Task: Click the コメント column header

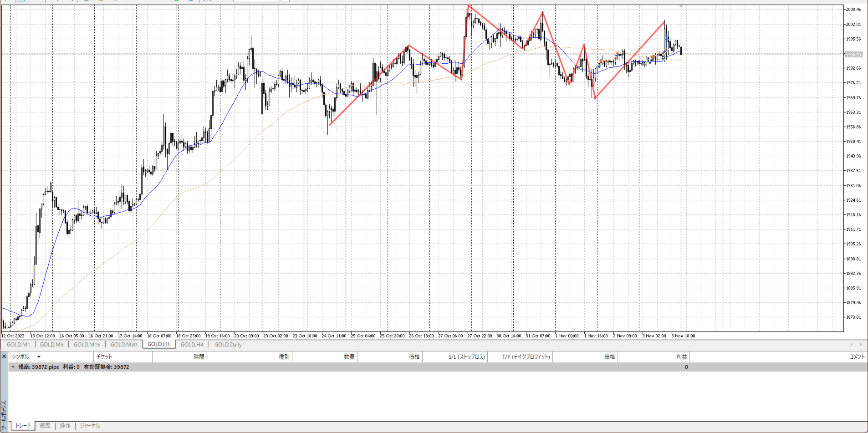Action: pyautogui.click(x=857, y=357)
